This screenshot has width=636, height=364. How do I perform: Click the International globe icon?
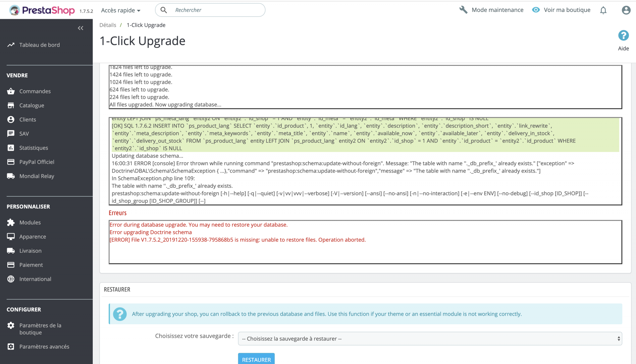tap(11, 279)
